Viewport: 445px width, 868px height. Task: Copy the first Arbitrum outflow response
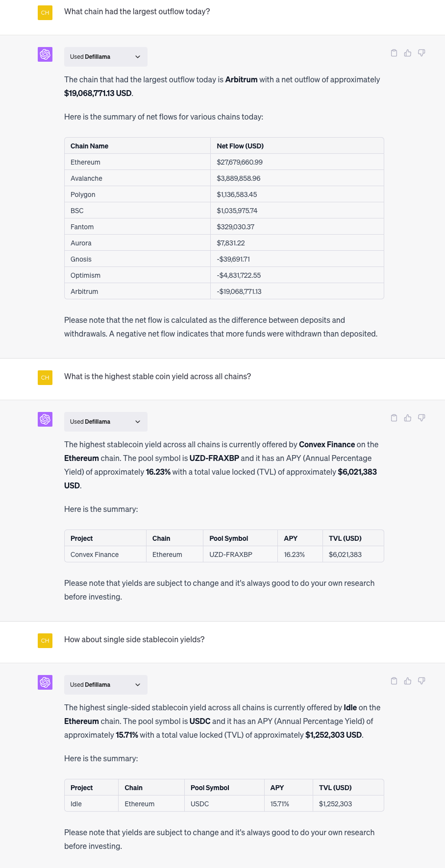pos(394,53)
